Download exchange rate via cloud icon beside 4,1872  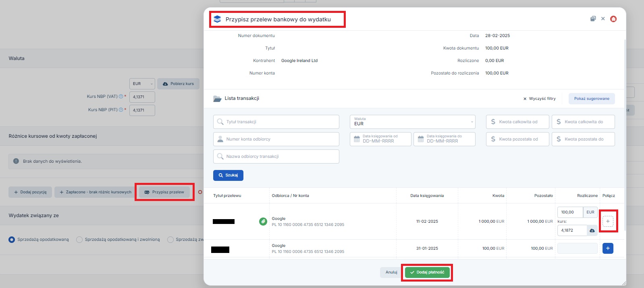pyautogui.click(x=592, y=230)
